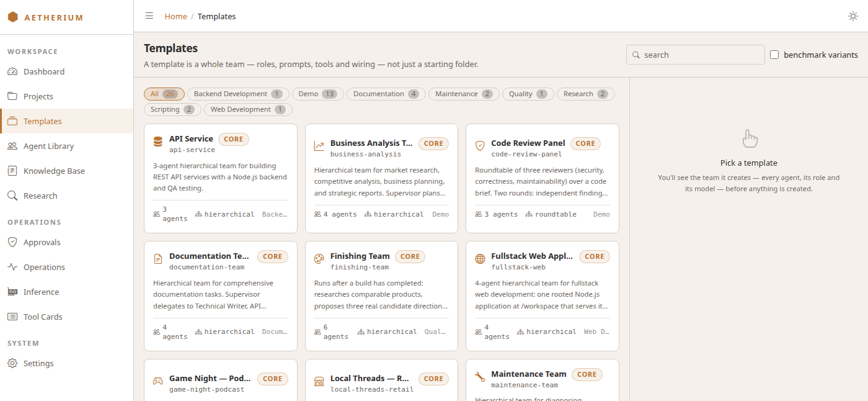Click the Business Analysis chart icon
Image resolution: width=868 pixels, height=401 pixels.
pos(319,146)
